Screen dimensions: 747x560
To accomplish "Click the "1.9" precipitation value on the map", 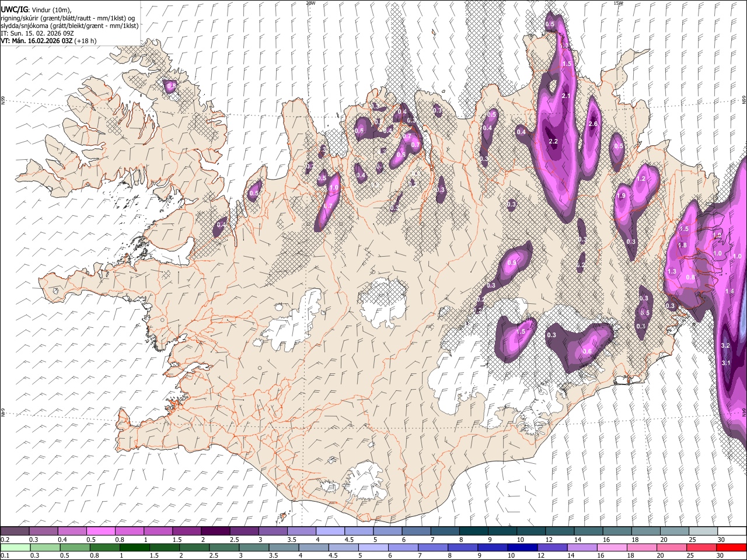I will [622, 196].
